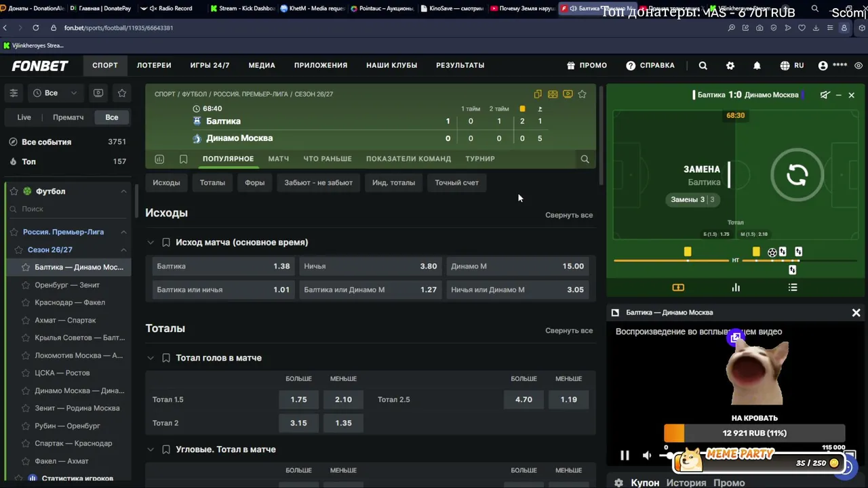The height and width of the screenshot is (488, 868).
Task: Click bookmark icon beside Популярное tab
Action: coord(183,159)
